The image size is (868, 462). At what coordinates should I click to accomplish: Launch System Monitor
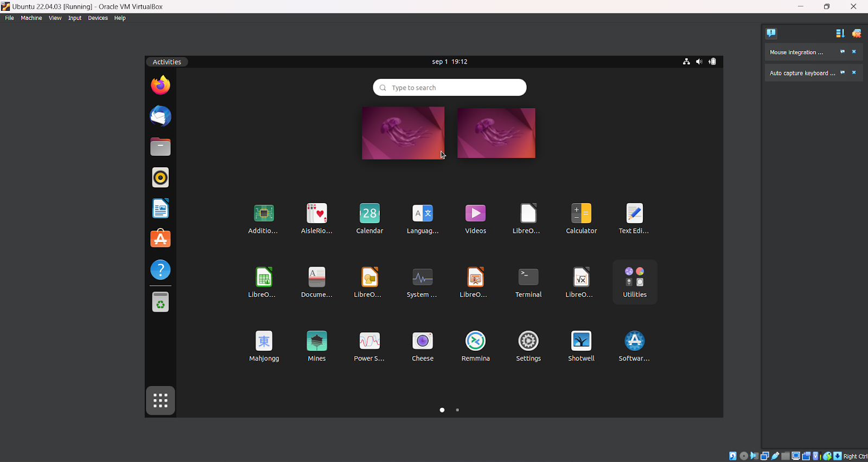pyautogui.click(x=423, y=282)
